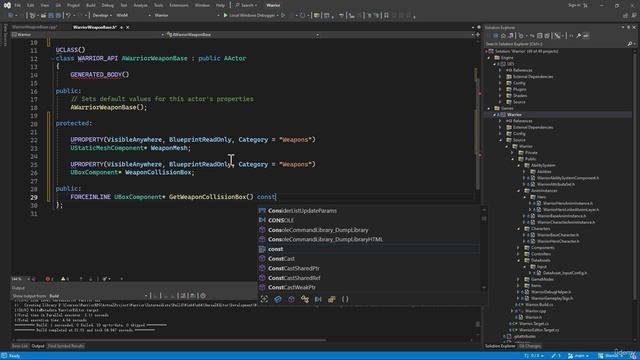Open DataAsset_InputConfig.h in Solution Explorer

coord(564,273)
